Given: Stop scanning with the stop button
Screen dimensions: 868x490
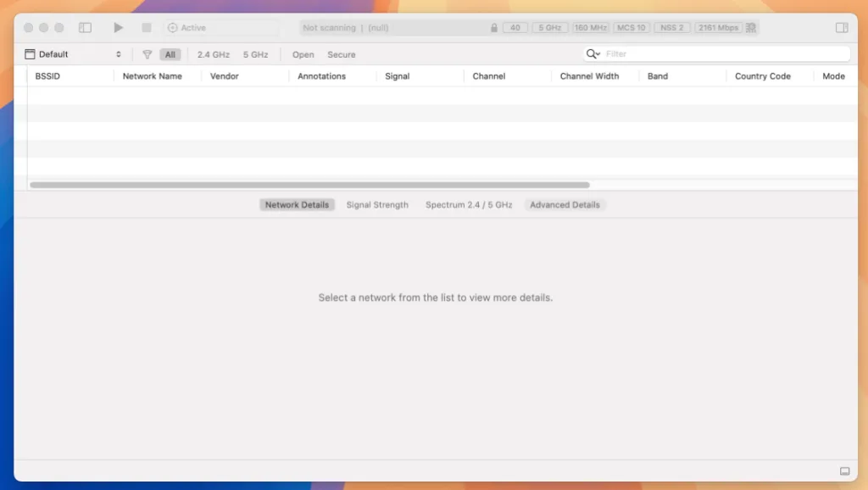Looking at the screenshot, I should tap(147, 28).
